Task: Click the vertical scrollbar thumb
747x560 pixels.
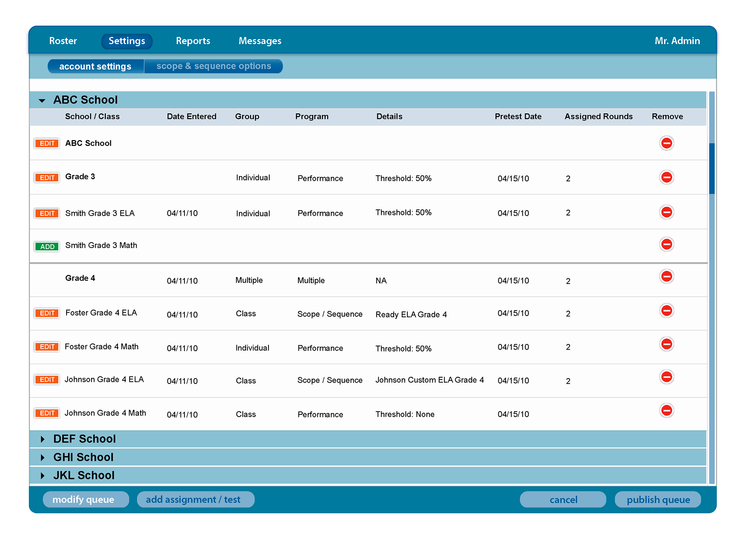Action: [x=712, y=168]
